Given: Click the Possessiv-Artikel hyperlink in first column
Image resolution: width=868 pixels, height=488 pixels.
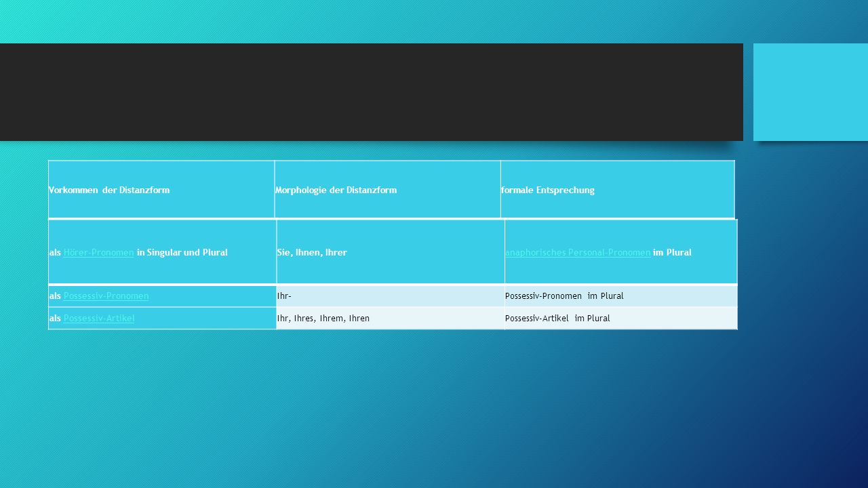Looking at the screenshot, I should [98, 318].
